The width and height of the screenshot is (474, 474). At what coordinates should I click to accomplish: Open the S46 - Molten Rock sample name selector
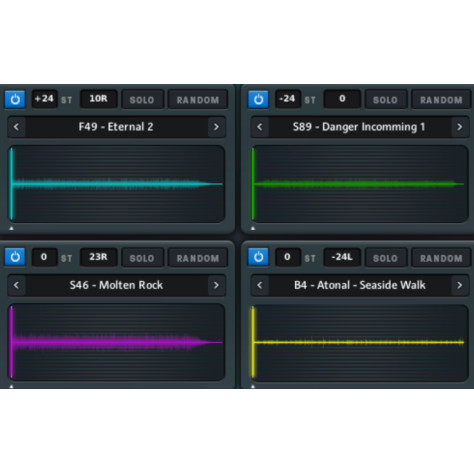[x=116, y=285]
